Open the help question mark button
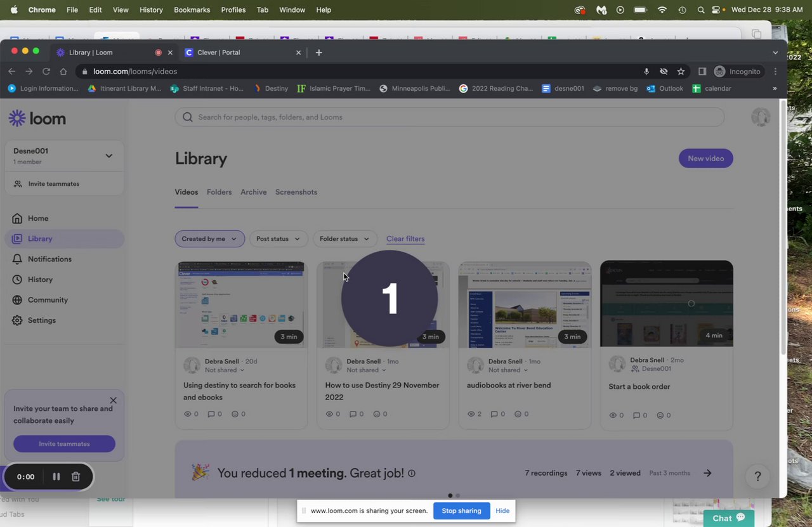The image size is (812, 527). pyautogui.click(x=757, y=476)
